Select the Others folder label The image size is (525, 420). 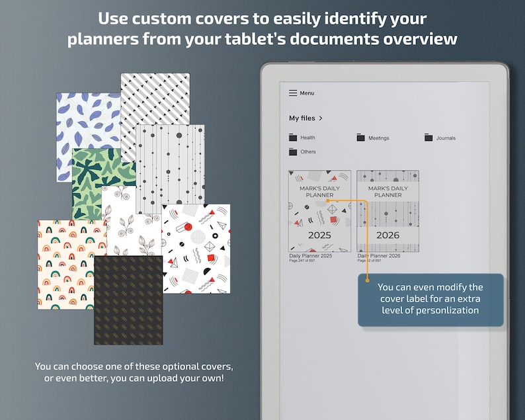tap(308, 151)
